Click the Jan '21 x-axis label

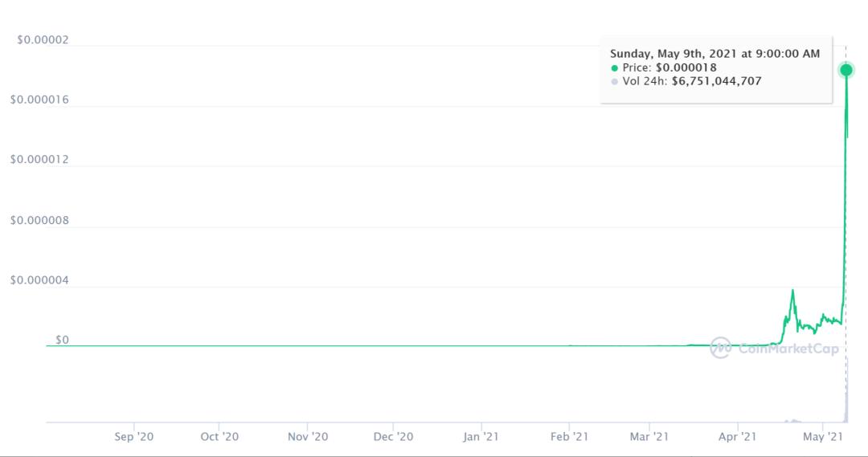click(481, 437)
